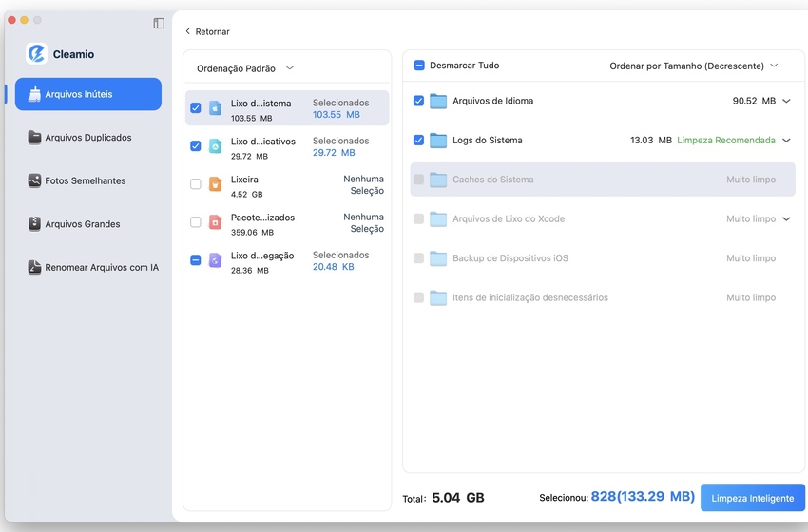Click the disabled Caches do Sistema checkbox
This screenshot has height=532, width=808.
(418, 180)
